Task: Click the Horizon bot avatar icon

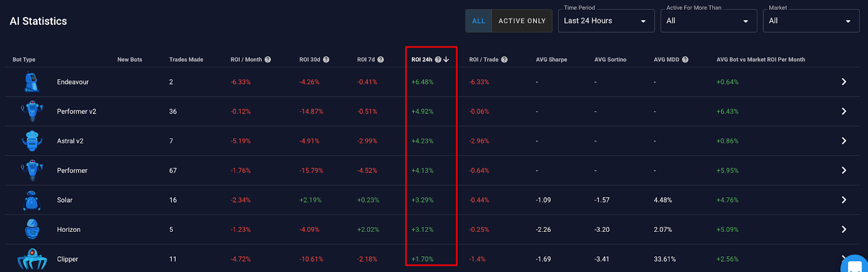Action: 32,229
